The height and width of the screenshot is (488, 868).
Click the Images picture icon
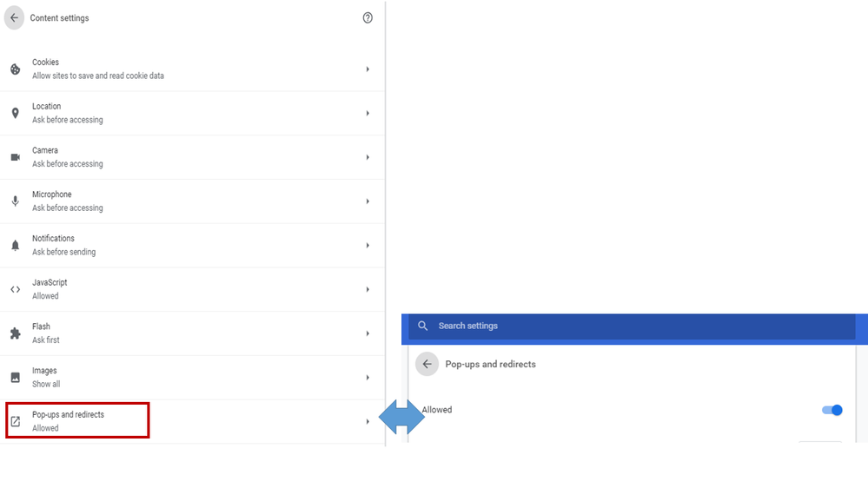(15, 378)
